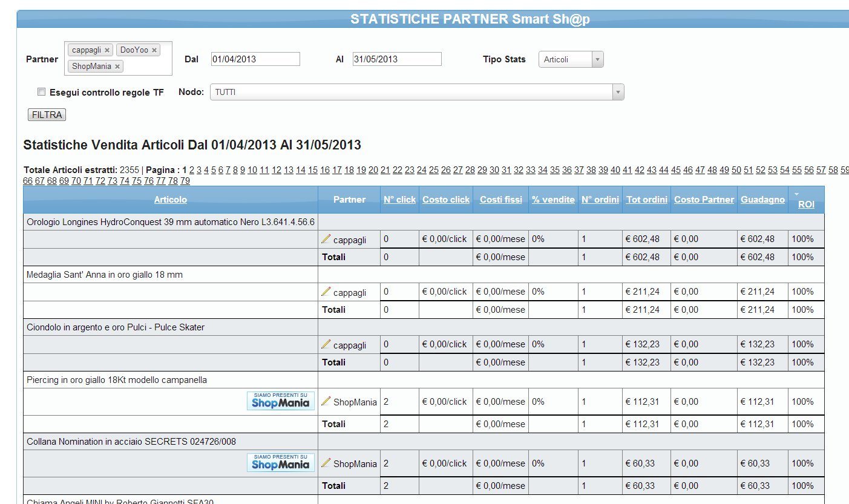Click € 211,24 Tot ordini in cappagli row

[x=643, y=292]
